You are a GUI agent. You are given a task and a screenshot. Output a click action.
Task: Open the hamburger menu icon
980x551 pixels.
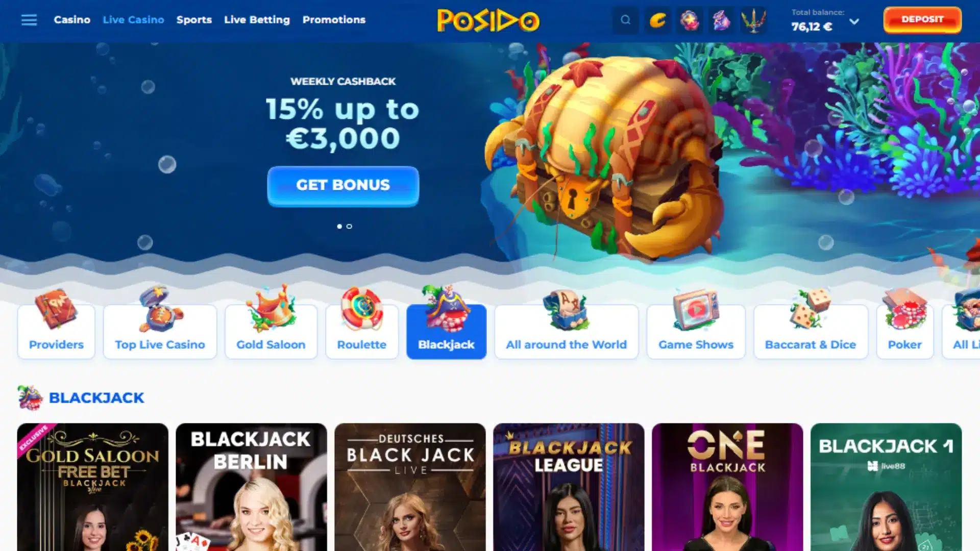(x=29, y=20)
